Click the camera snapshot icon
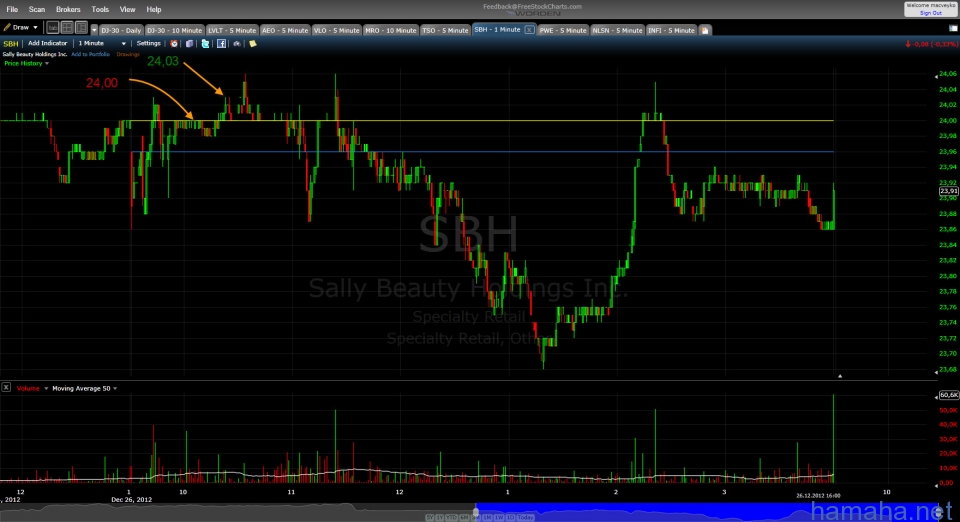Image resolution: width=960 pixels, height=522 pixels. (x=237, y=43)
